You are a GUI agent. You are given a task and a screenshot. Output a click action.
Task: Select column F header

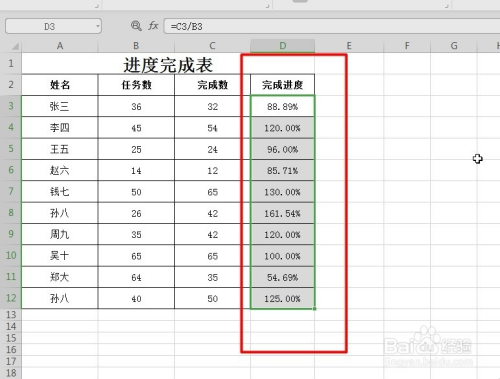[407, 46]
